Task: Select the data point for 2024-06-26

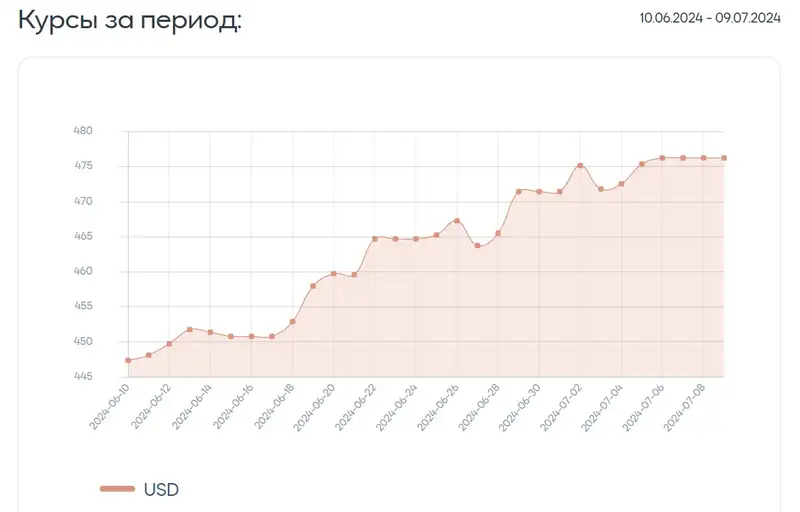Action: click(457, 221)
